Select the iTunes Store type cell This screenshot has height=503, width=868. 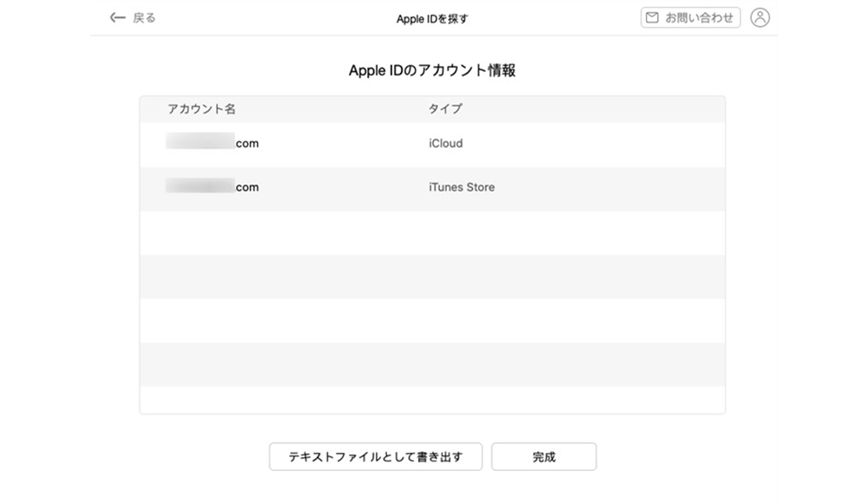(462, 187)
